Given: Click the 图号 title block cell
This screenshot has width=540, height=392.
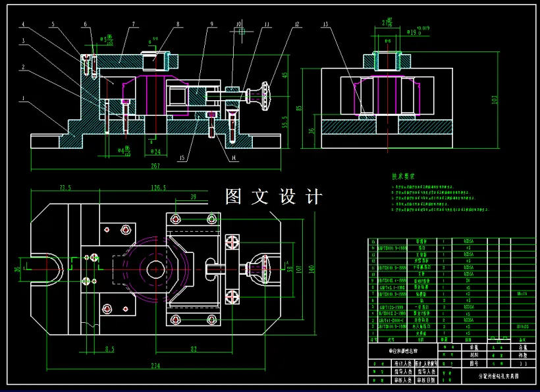Looking at the screenshot, I should coord(474,363).
